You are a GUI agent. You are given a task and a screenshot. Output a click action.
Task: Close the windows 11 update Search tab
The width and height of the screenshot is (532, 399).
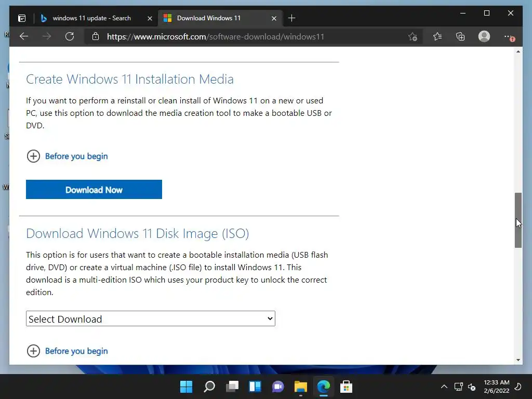[150, 18]
